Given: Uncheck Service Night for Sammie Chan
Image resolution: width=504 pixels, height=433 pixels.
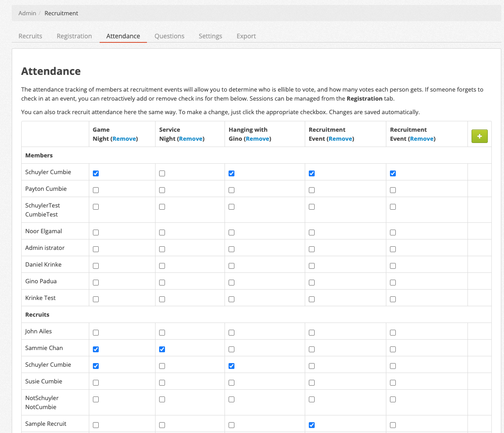Looking at the screenshot, I should tap(162, 350).
